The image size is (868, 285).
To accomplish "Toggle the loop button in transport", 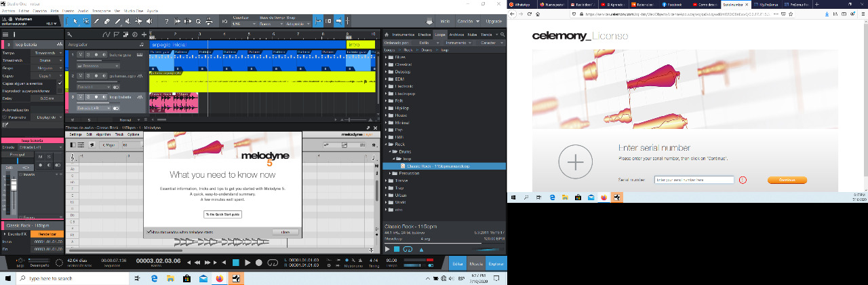I will [273, 263].
